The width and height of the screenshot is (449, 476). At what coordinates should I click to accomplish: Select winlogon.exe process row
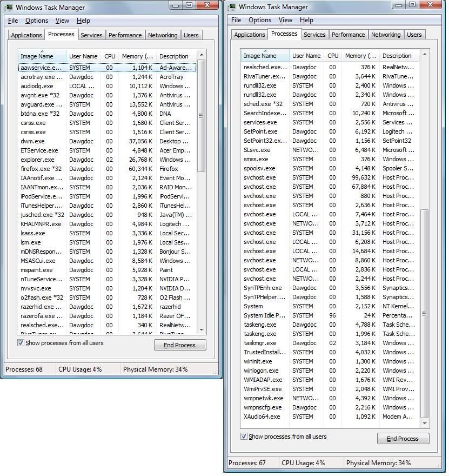(x=331, y=371)
